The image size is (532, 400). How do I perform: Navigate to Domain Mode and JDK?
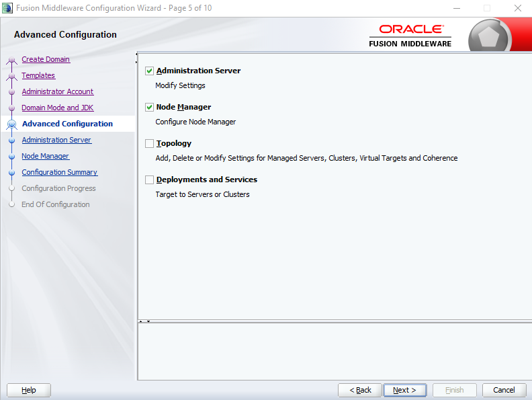(58, 108)
